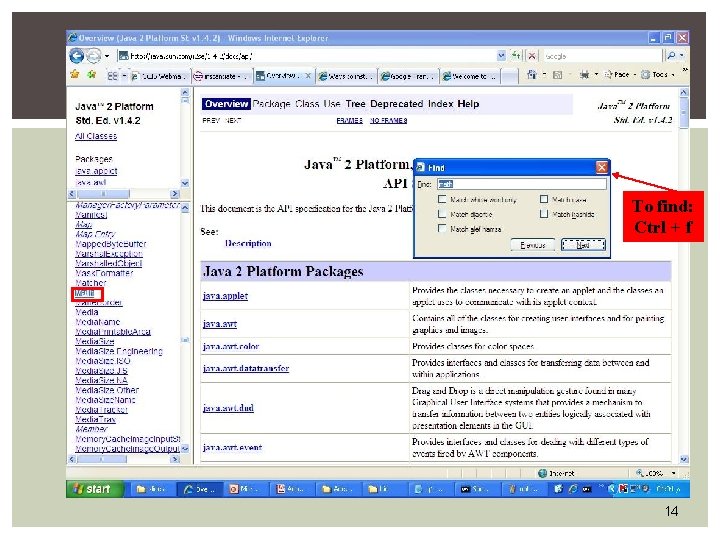Image resolution: width=720 pixels, height=540 pixels.
Task: Switch to the Welcome to browser tab
Action: pos(469,76)
